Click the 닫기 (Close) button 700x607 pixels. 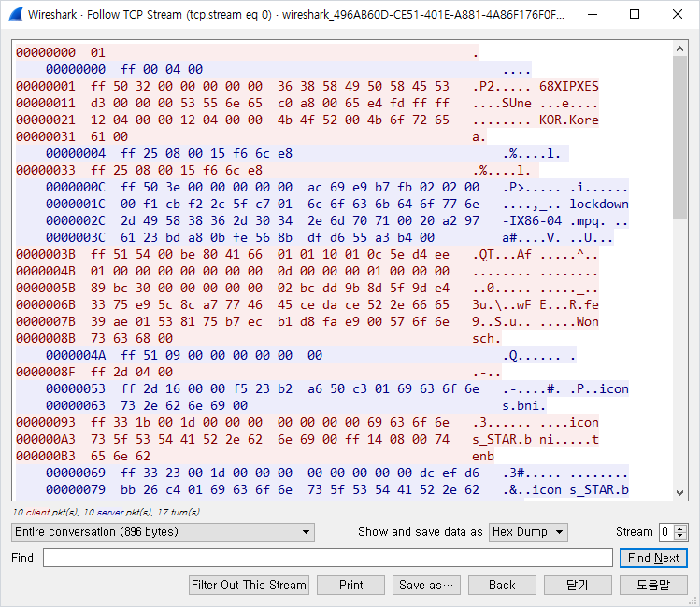click(x=578, y=585)
